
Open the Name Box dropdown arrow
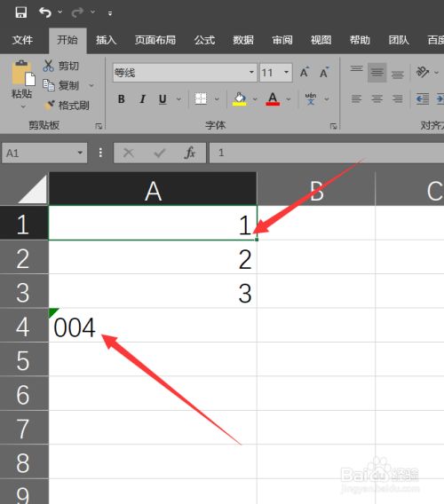point(81,153)
